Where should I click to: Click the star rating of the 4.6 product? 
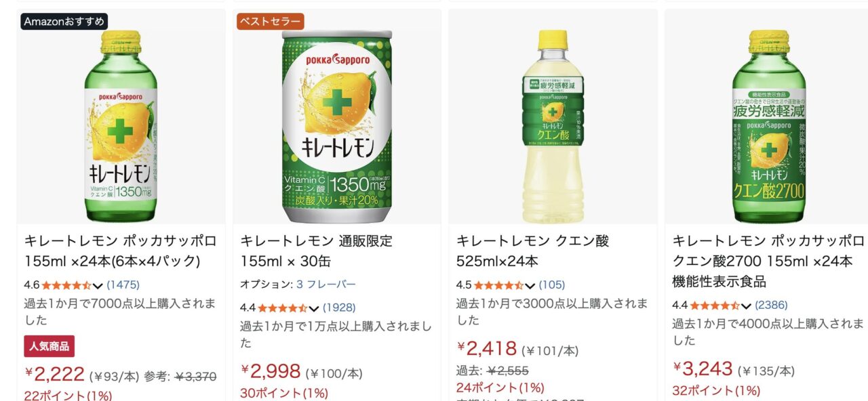point(66,285)
